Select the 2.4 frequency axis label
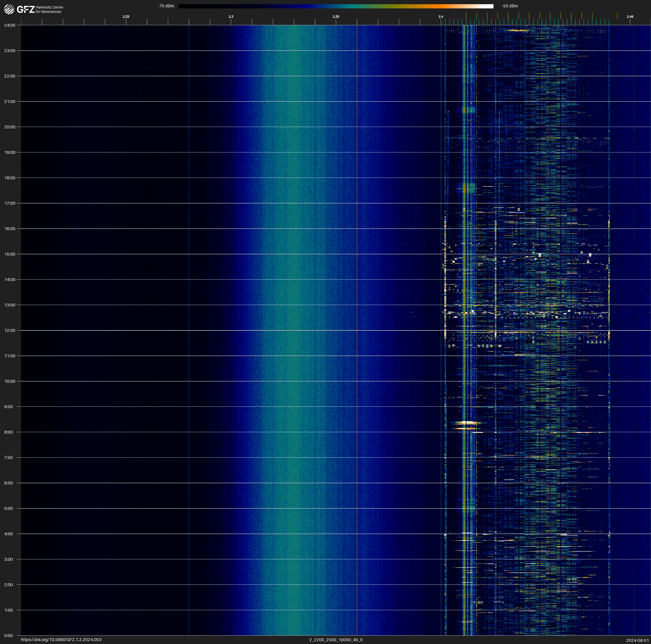 click(x=441, y=17)
